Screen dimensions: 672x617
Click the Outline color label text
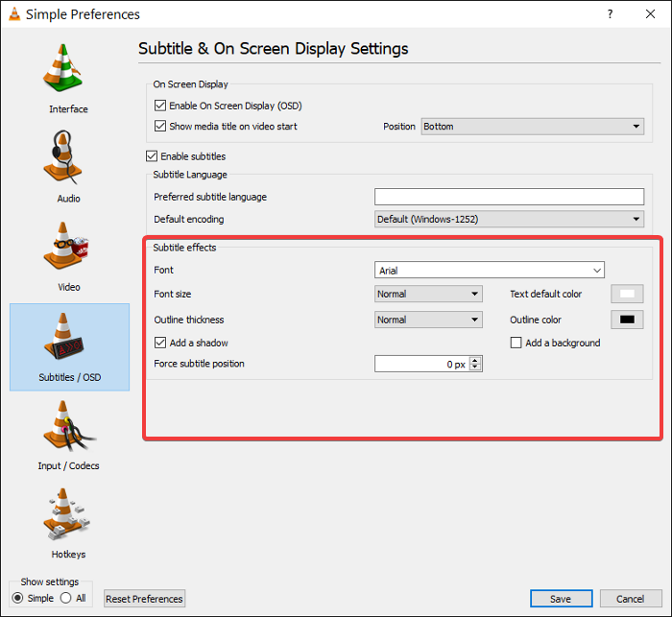[x=536, y=320]
